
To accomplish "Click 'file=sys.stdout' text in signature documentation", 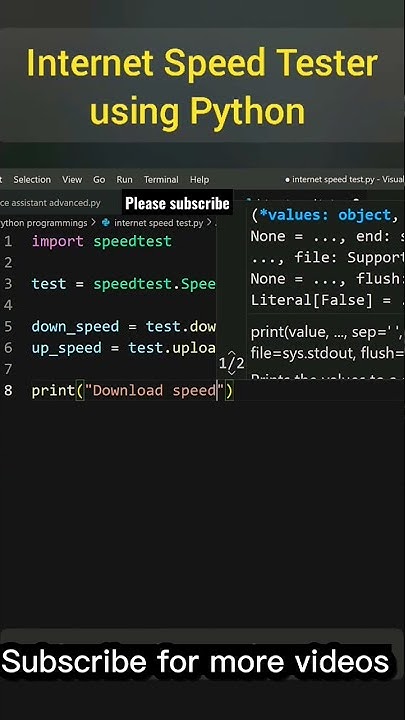I will [303, 353].
